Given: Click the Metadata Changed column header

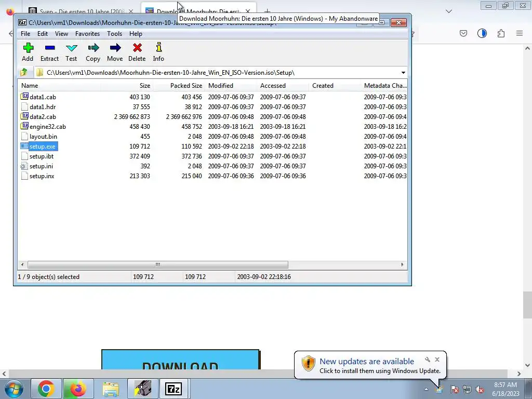Looking at the screenshot, I should (385, 86).
